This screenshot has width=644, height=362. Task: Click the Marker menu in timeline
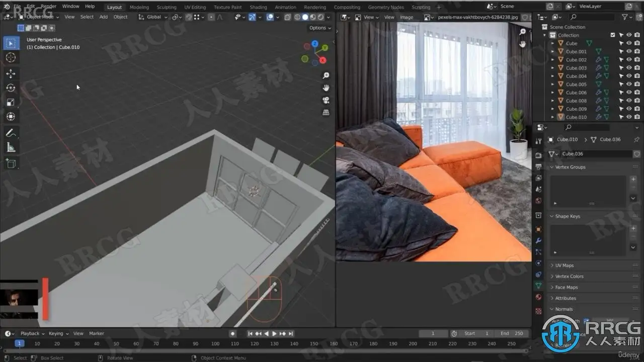(97, 333)
